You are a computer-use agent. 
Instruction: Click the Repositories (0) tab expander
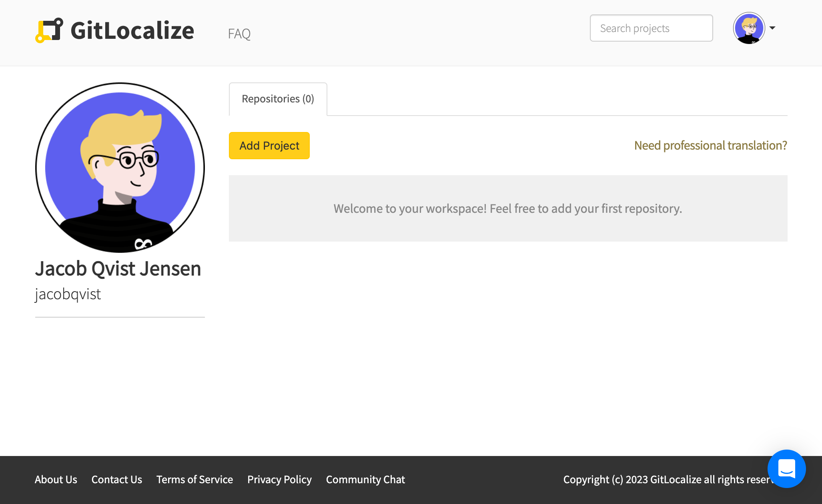[x=277, y=99]
